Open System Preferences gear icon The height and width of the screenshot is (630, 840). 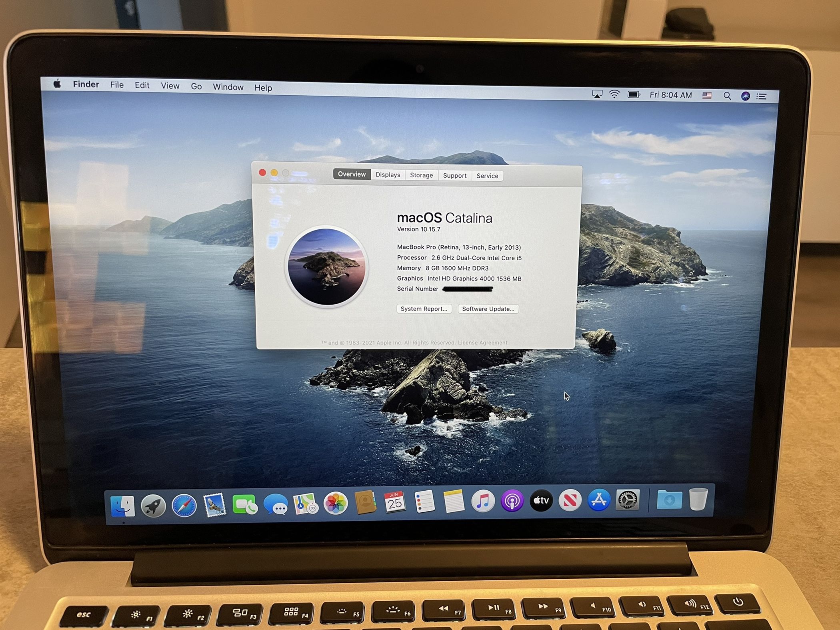(x=628, y=500)
